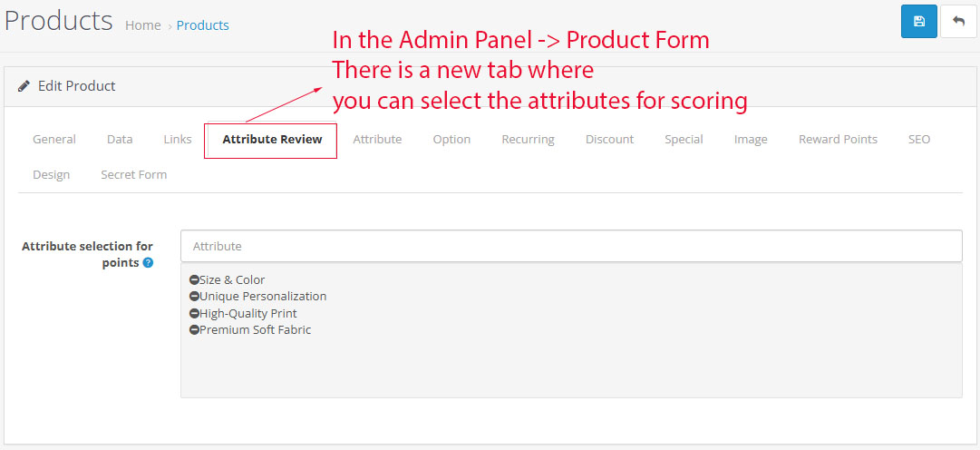The height and width of the screenshot is (450, 980).
Task: Open the Data tab
Action: [x=120, y=140]
